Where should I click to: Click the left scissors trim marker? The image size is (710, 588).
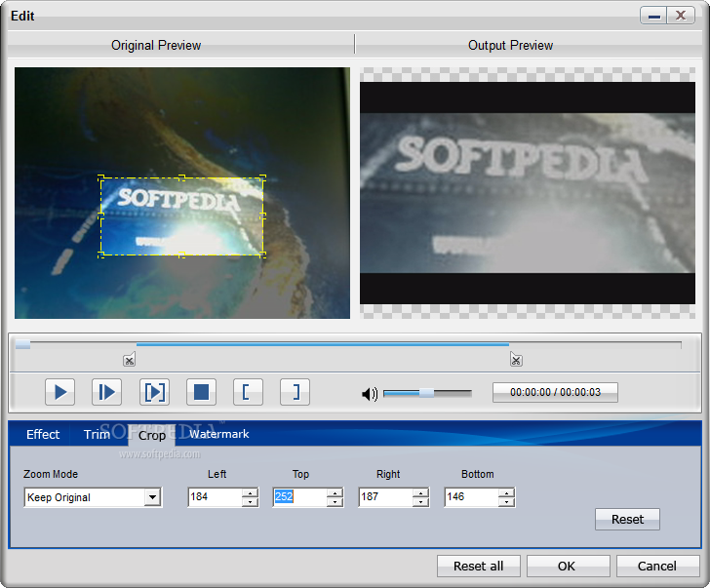[x=129, y=360]
